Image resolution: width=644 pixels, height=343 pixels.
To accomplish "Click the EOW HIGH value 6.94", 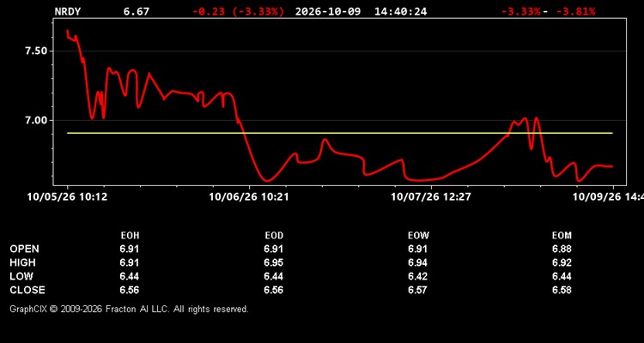I will (417, 262).
